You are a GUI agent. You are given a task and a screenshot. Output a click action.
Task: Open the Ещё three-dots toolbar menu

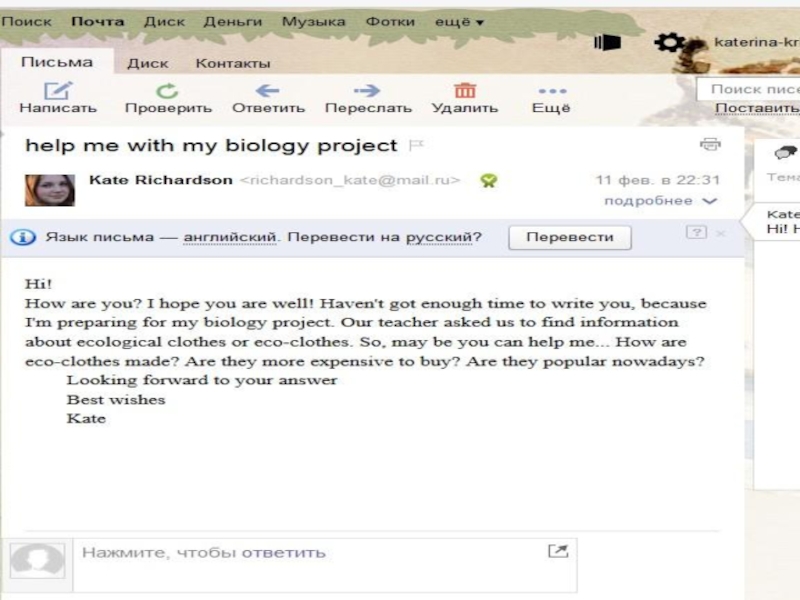(x=551, y=91)
